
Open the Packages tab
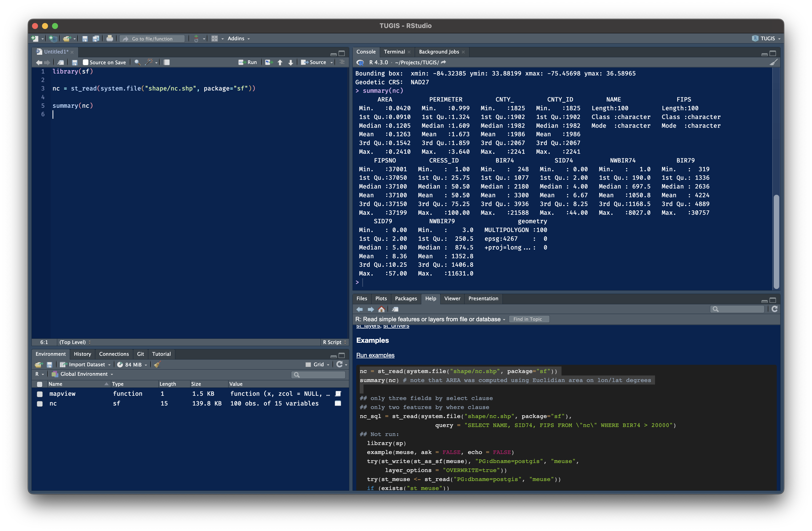[x=406, y=298]
